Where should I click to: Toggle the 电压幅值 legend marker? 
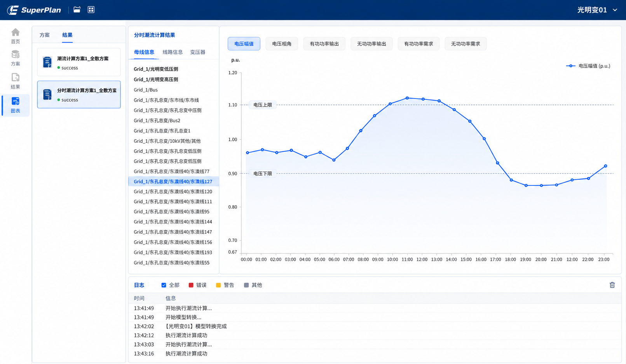coord(570,66)
